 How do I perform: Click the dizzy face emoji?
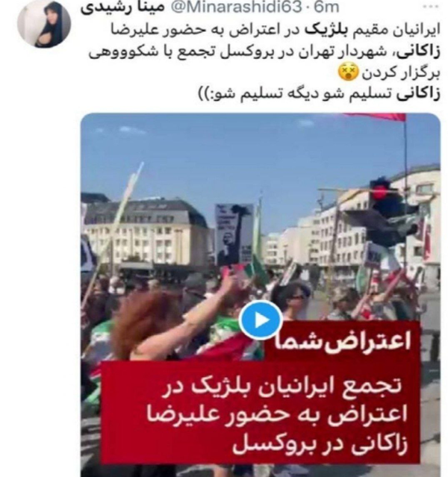click(x=348, y=72)
